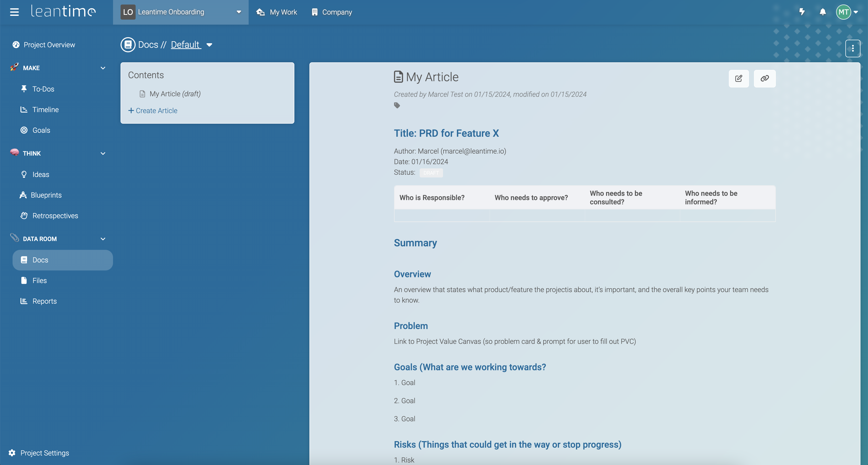Copy article link with chain icon

[x=764, y=78]
